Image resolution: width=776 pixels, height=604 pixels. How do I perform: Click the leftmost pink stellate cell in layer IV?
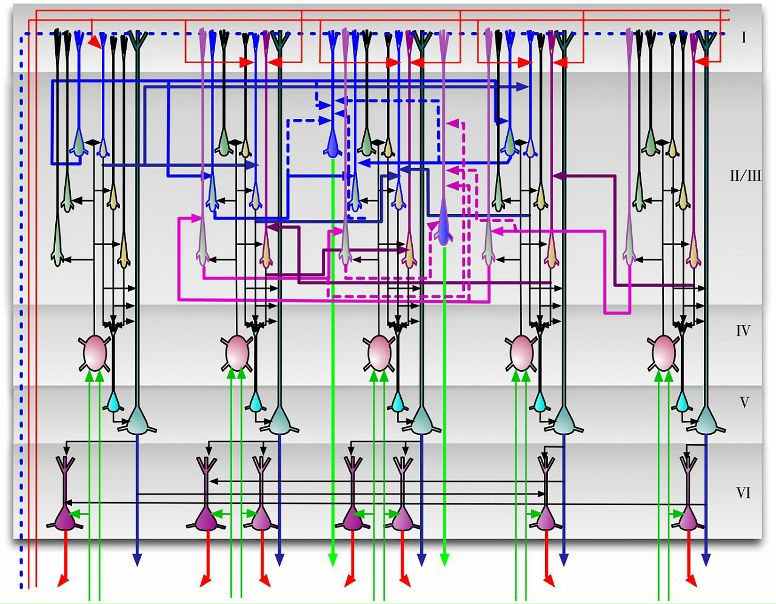tap(94, 352)
